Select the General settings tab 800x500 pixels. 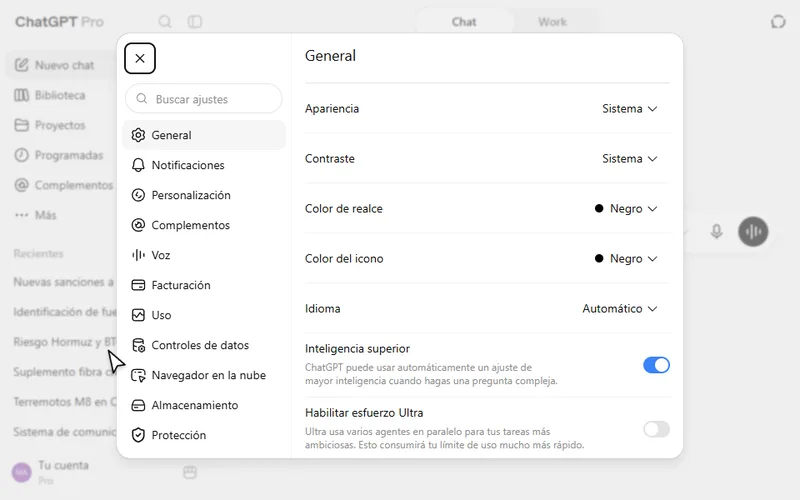(204, 135)
